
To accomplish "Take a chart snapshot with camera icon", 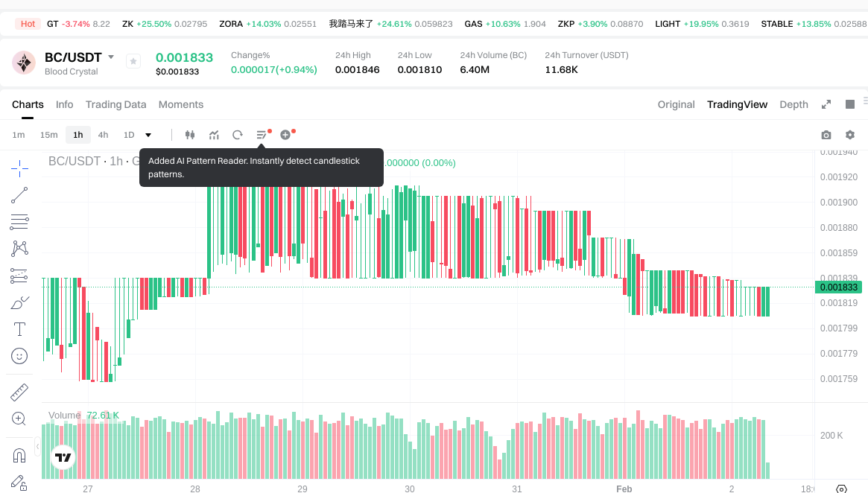I will coord(826,135).
